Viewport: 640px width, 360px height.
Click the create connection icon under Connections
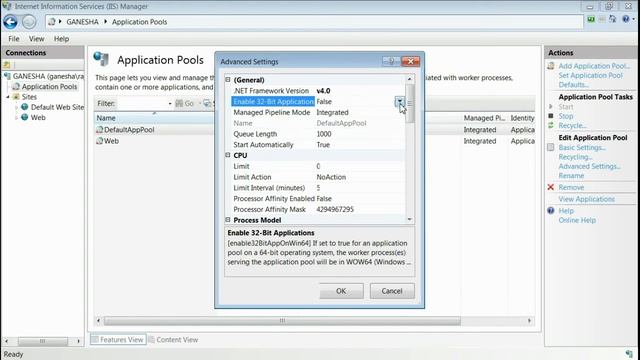7,64
